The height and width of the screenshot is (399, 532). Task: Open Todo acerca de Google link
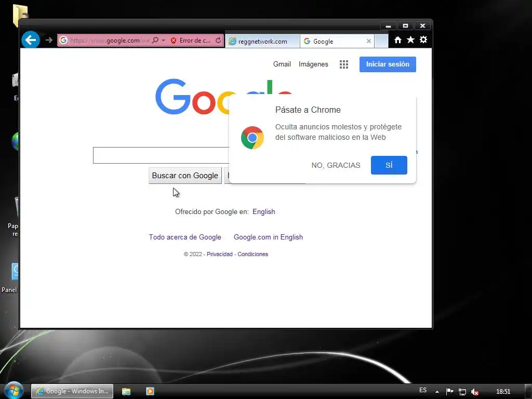185,237
